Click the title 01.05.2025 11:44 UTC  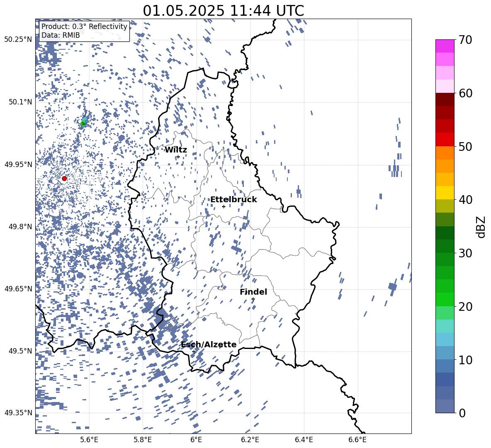[x=223, y=10]
